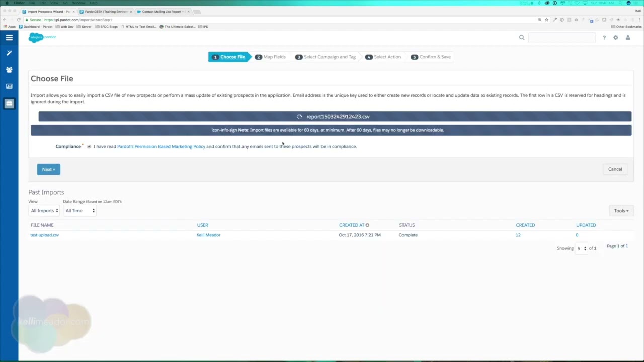Viewport: 644px width, 362px height.
Task: Click the browser back arrow
Action: 5,20
